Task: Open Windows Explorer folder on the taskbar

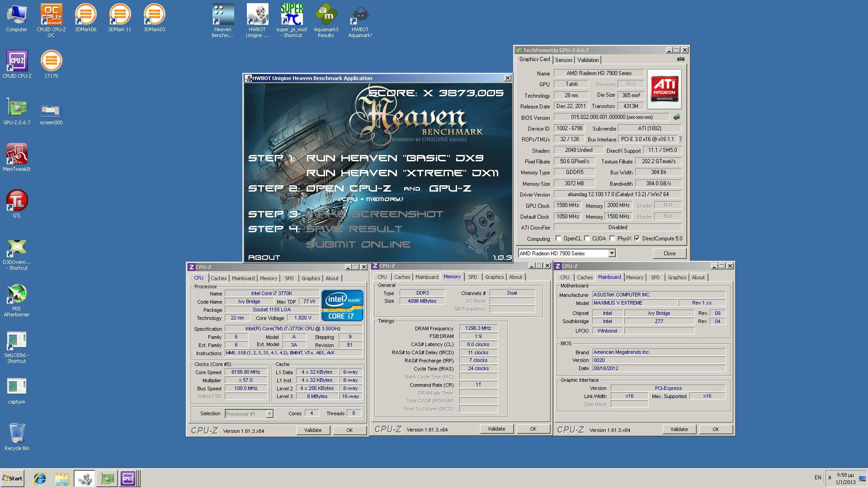Action: click(62, 478)
